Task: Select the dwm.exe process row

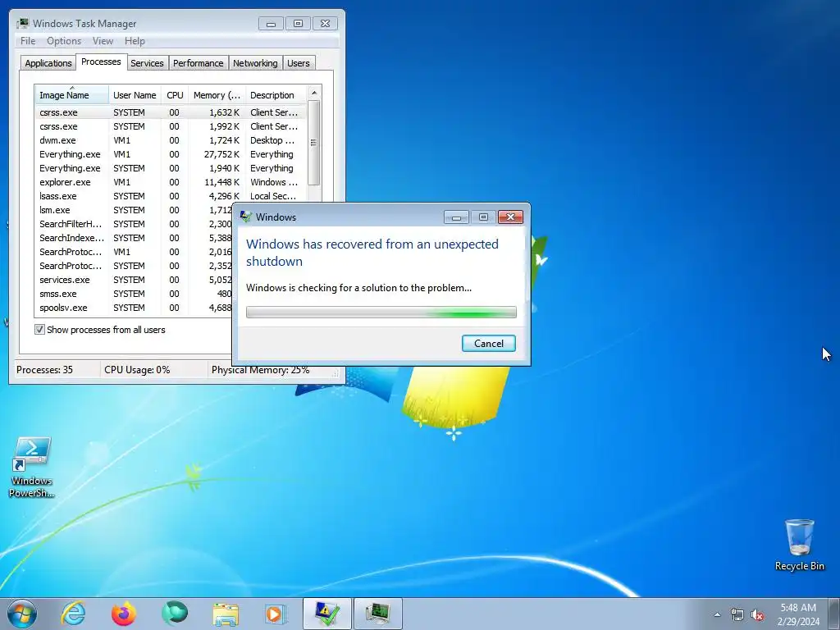Action: point(171,140)
